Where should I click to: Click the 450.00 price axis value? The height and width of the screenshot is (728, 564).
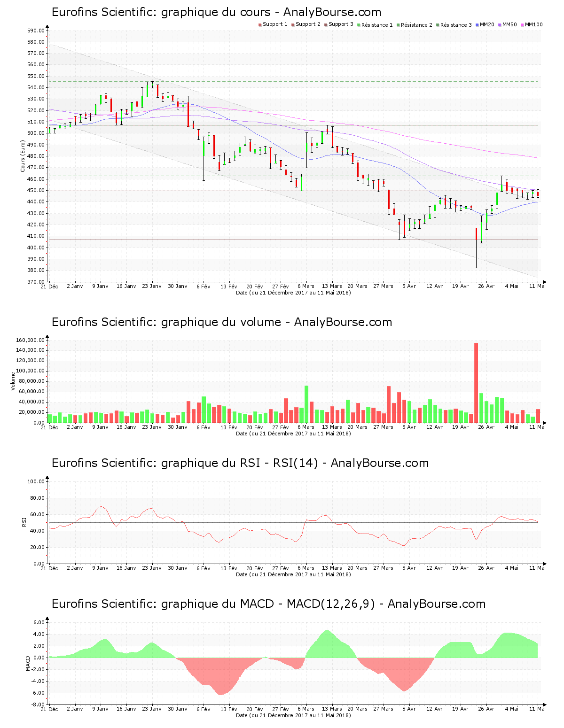pyautogui.click(x=36, y=190)
